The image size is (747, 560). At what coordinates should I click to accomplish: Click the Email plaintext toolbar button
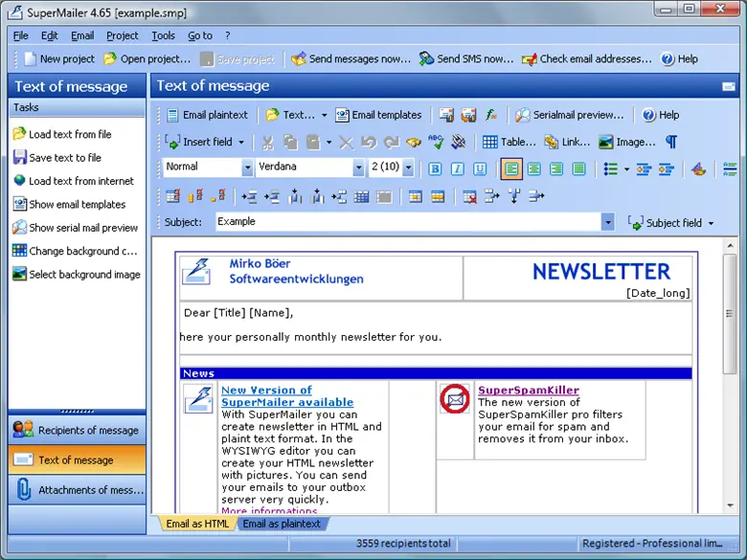(x=208, y=115)
